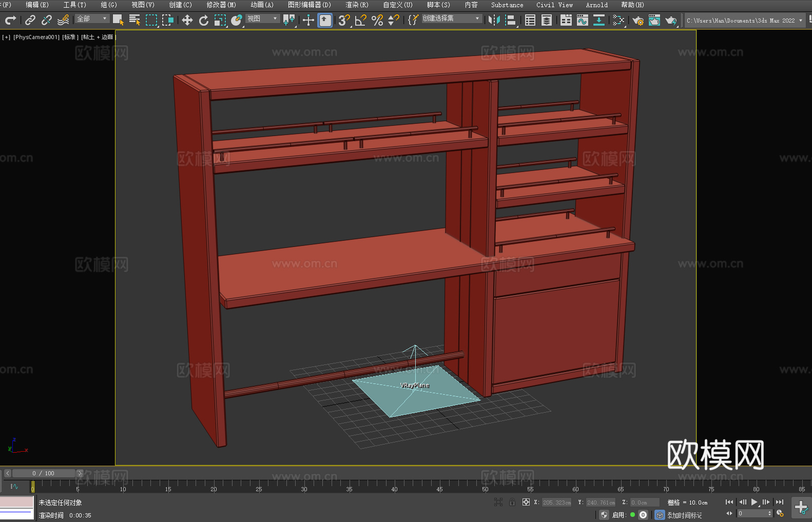812x522 pixels.
Task: Open the Rendered Frame Window icon
Action: tap(654, 20)
